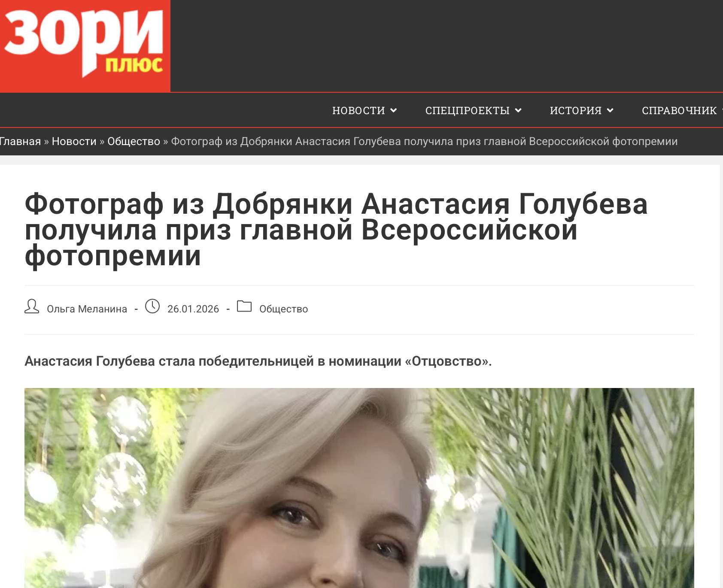Viewport: 723px width, 588px height.
Task: Click the Зори плюс site logo
Action: point(85,46)
